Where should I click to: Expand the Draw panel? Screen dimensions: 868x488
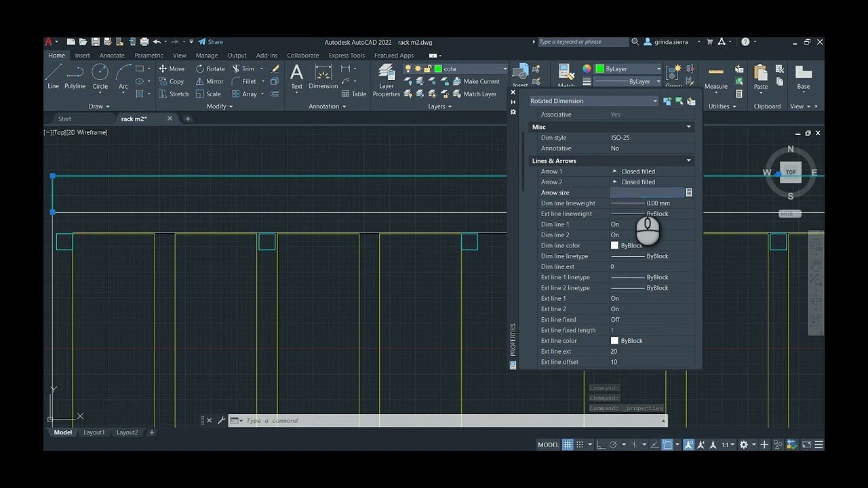99,106
